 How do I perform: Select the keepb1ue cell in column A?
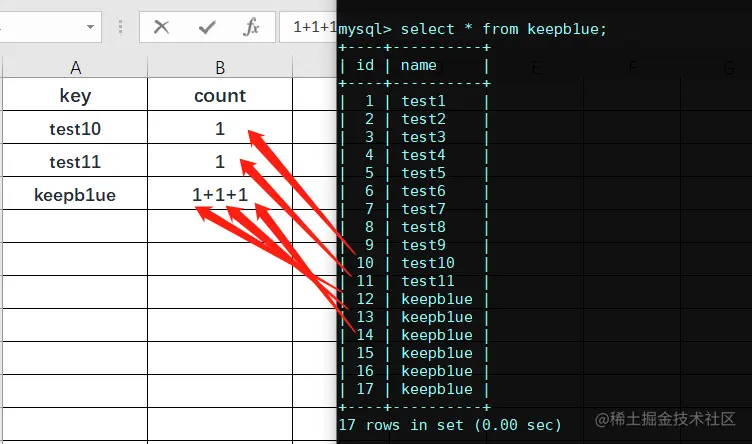click(x=75, y=194)
